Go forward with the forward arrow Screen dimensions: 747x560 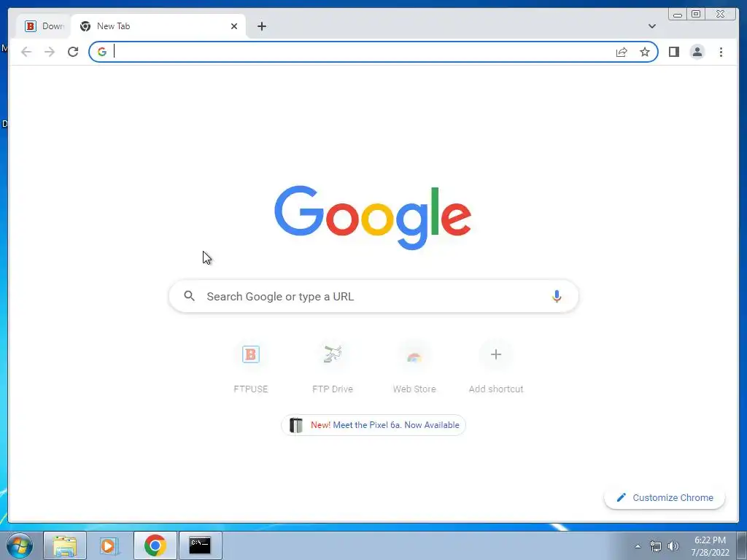[50, 52]
